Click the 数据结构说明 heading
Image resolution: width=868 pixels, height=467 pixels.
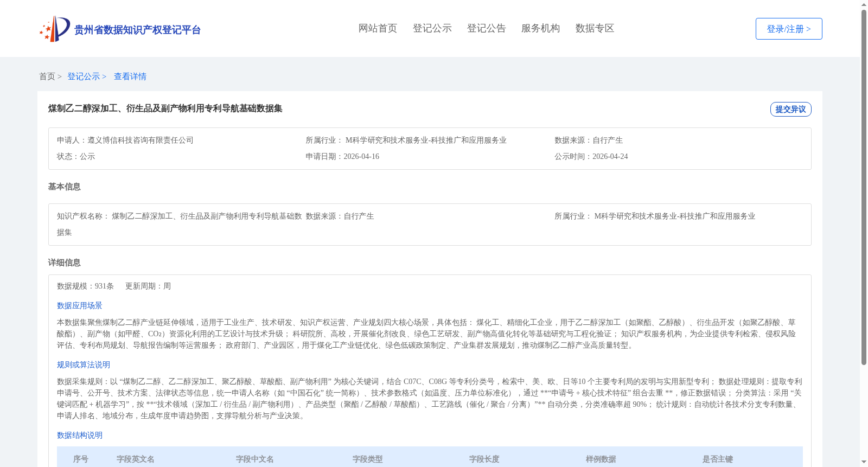click(x=80, y=435)
